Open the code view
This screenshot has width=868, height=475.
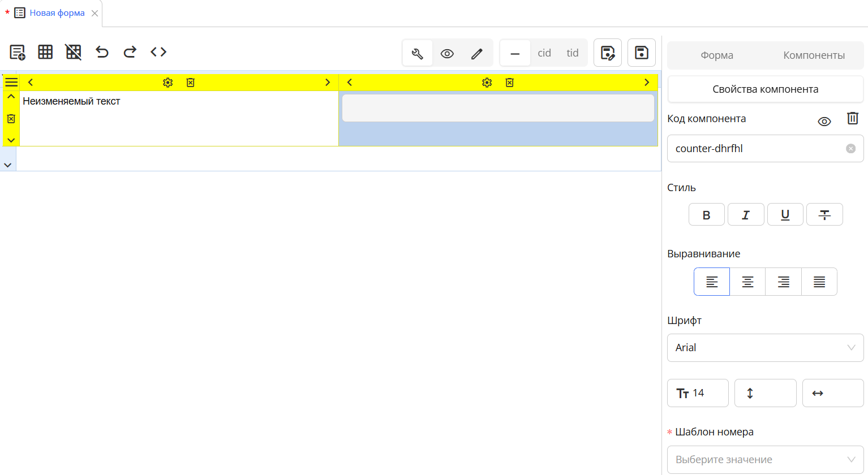tap(158, 53)
